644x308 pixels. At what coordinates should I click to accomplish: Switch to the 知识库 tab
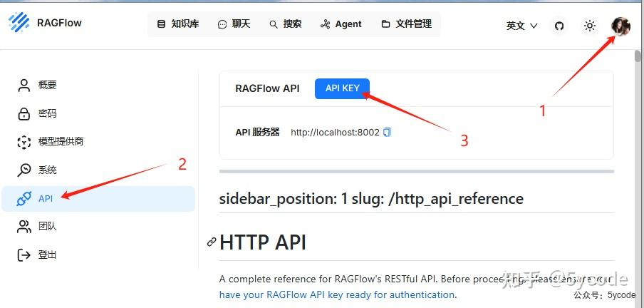coord(178,24)
